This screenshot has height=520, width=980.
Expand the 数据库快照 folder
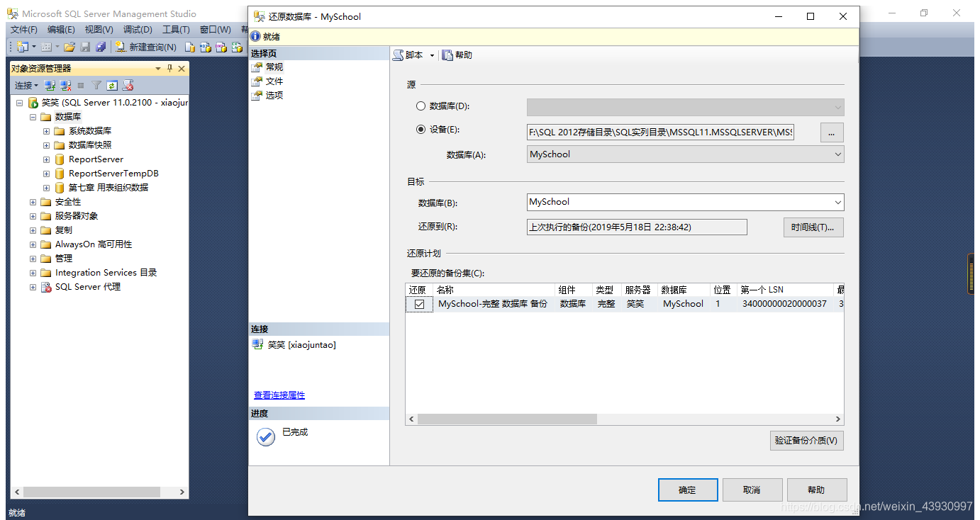pos(46,145)
